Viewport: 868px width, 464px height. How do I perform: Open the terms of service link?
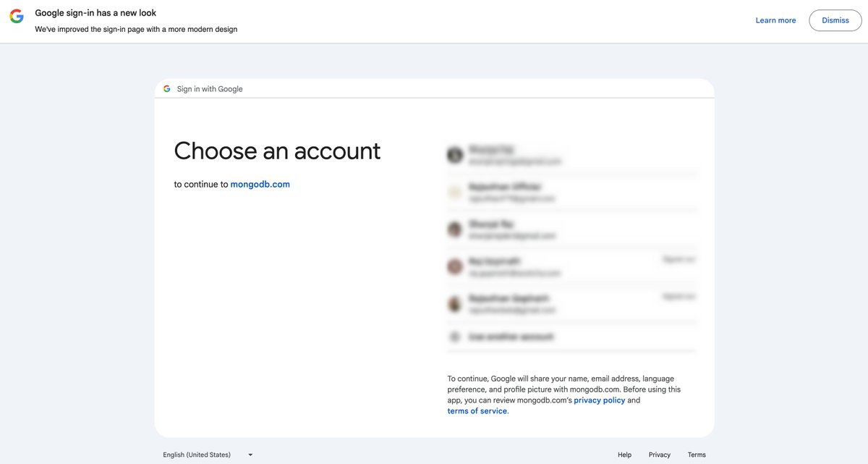click(x=477, y=411)
